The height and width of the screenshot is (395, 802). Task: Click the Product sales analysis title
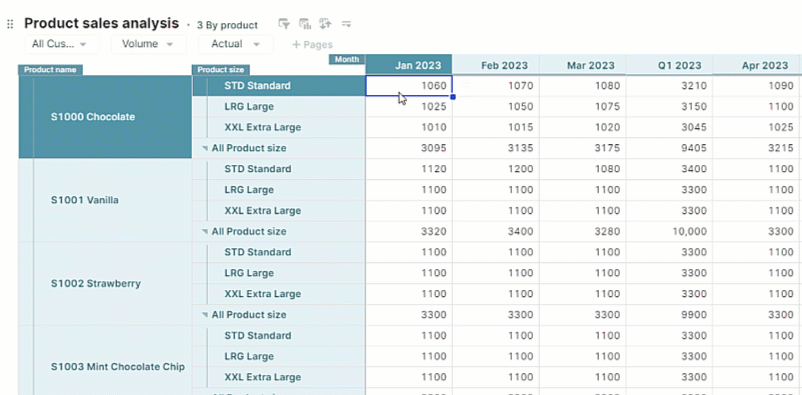coord(102,24)
